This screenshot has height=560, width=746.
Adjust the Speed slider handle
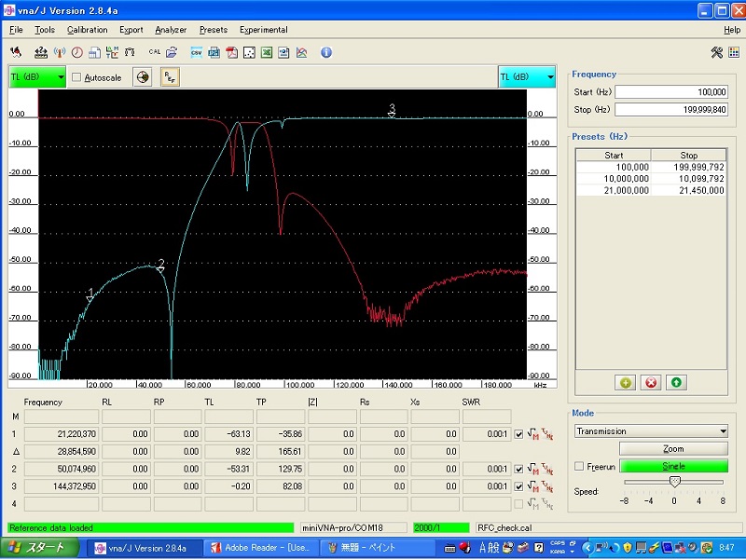674,482
